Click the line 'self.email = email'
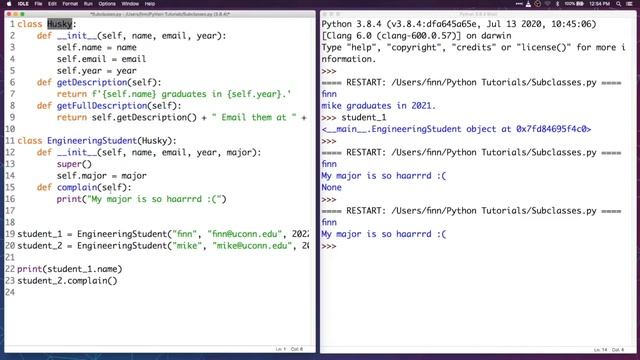This screenshot has width=640, height=360. click(x=101, y=59)
